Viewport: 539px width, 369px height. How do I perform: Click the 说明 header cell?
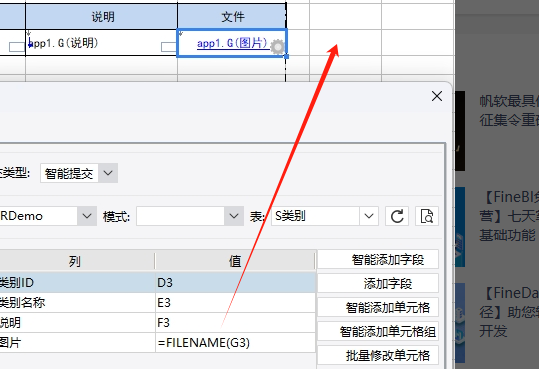[x=101, y=17]
